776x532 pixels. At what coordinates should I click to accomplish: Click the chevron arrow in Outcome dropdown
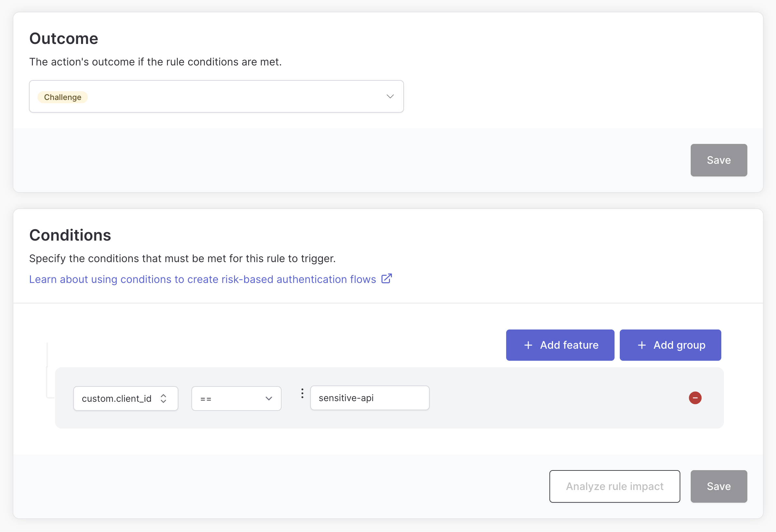[x=390, y=96]
